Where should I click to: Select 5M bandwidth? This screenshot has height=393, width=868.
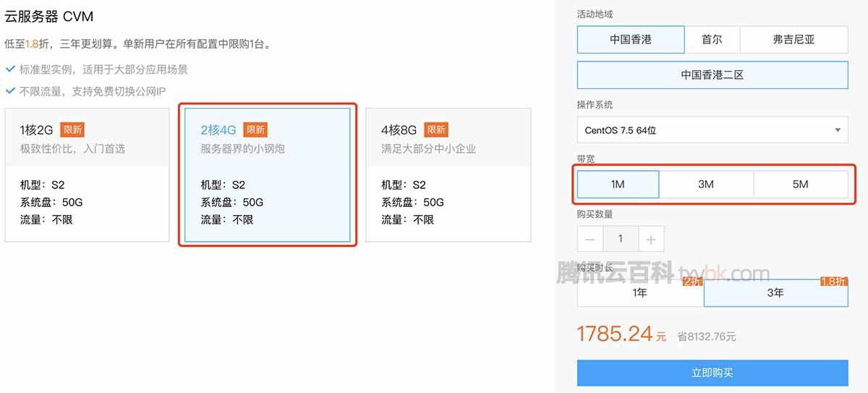tap(801, 185)
